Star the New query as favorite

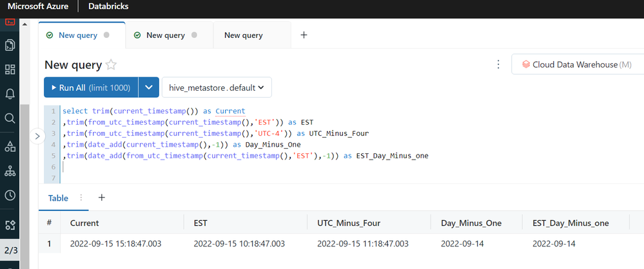point(112,65)
